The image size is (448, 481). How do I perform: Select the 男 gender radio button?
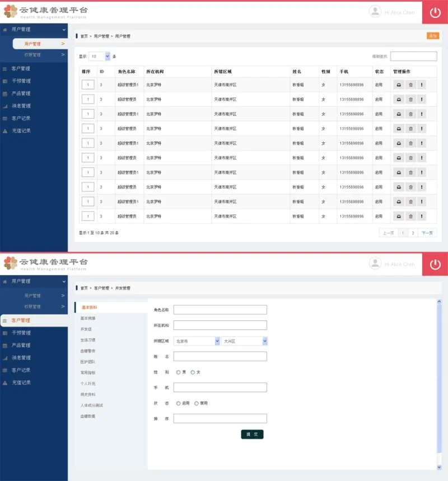pyautogui.click(x=178, y=372)
